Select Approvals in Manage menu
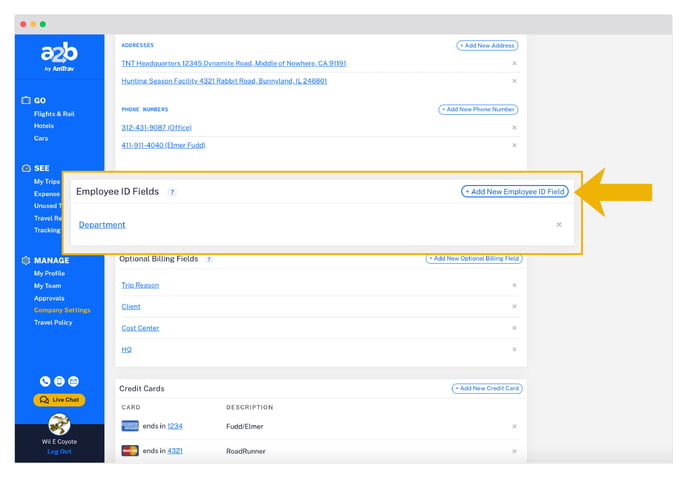Image resolution: width=688 pixels, height=478 pixels. pos(49,298)
